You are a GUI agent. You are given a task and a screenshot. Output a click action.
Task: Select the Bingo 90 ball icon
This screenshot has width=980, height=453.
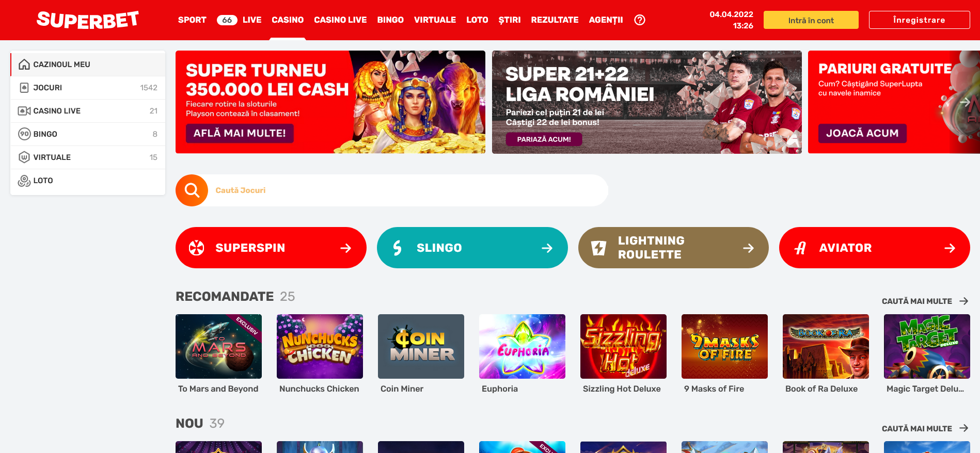point(24,134)
